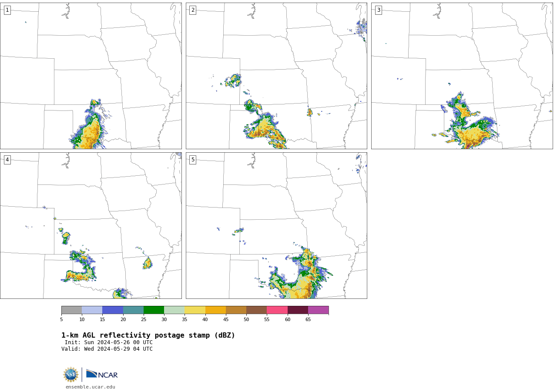Viewport: 557px width, 392px height.
Task: Click the yellow 35-40 dBZ swatch
Action: [195, 310]
